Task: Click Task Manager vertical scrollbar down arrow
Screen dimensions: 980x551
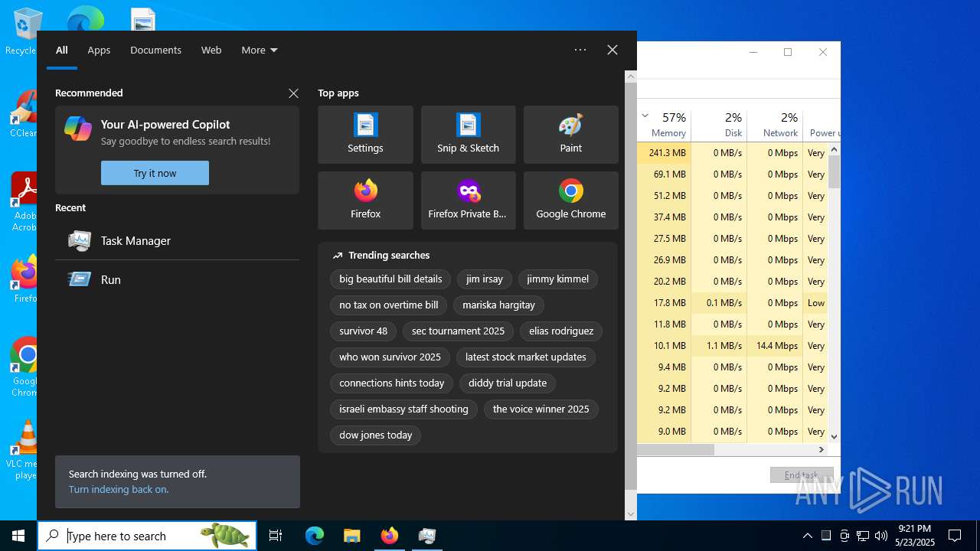Action: [x=835, y=437]
